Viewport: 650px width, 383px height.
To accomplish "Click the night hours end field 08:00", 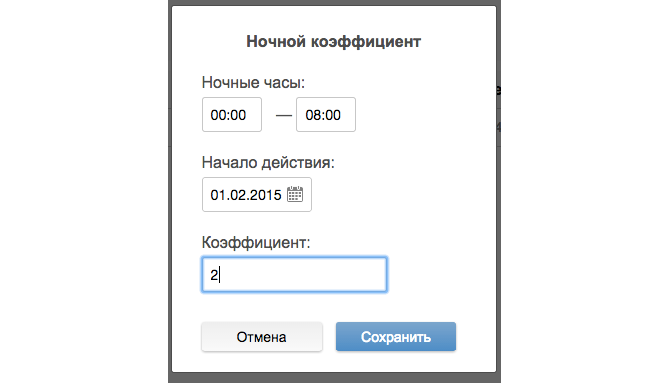I will click(x=326, y=115).
